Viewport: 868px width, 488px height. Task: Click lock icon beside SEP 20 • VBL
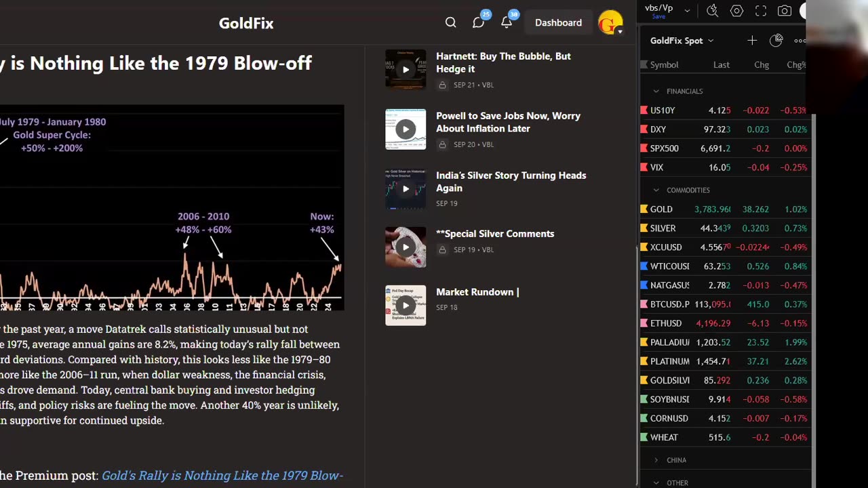(442, 144)
